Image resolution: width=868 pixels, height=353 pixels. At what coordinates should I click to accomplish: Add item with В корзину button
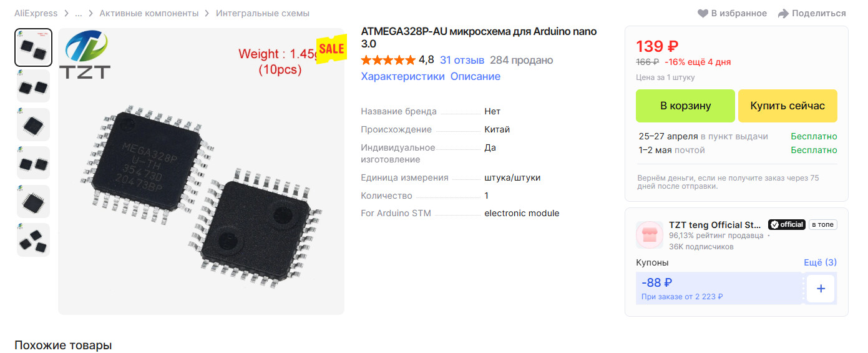click(686, 106)
